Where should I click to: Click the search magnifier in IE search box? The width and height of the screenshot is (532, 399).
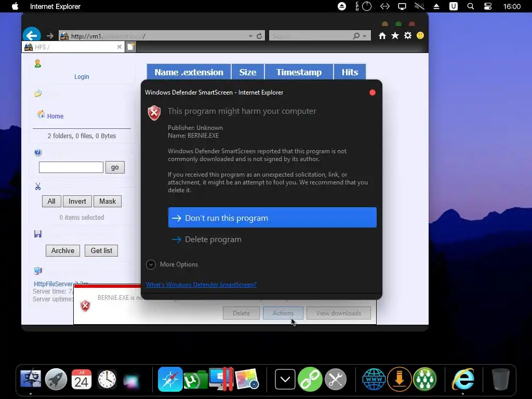coord(356,36)
